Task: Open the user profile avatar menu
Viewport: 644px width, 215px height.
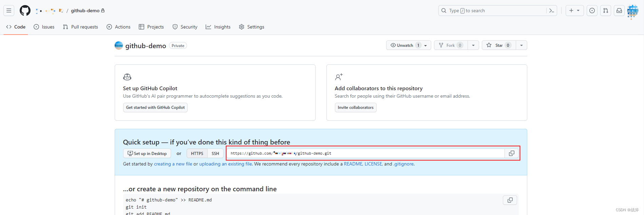Action: point(633,11)
